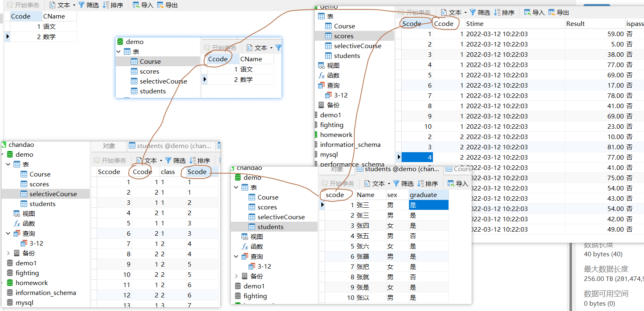
Task: Select information_schema database in selectiveCourse window tree
Action: pos(41,293)
